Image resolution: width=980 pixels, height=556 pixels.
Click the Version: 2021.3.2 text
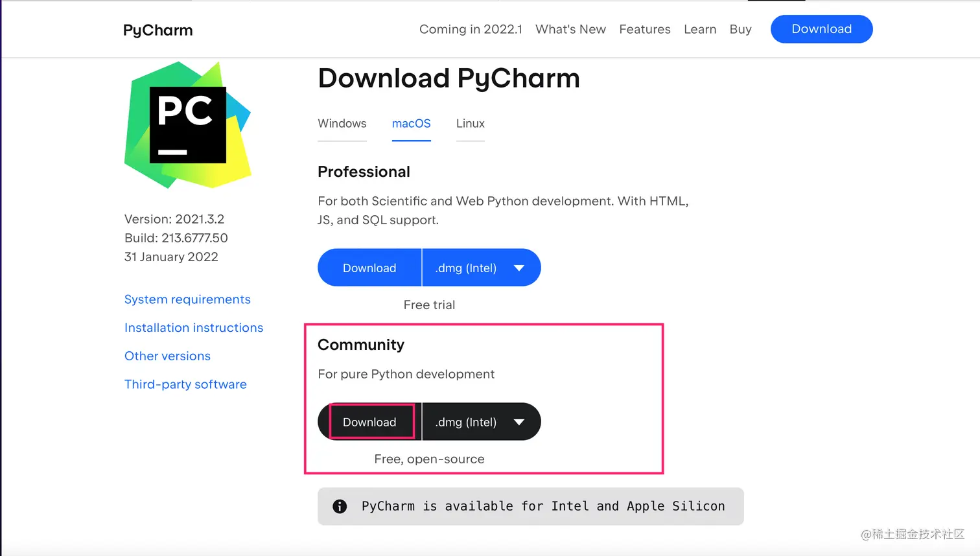[x=174, y=219]
